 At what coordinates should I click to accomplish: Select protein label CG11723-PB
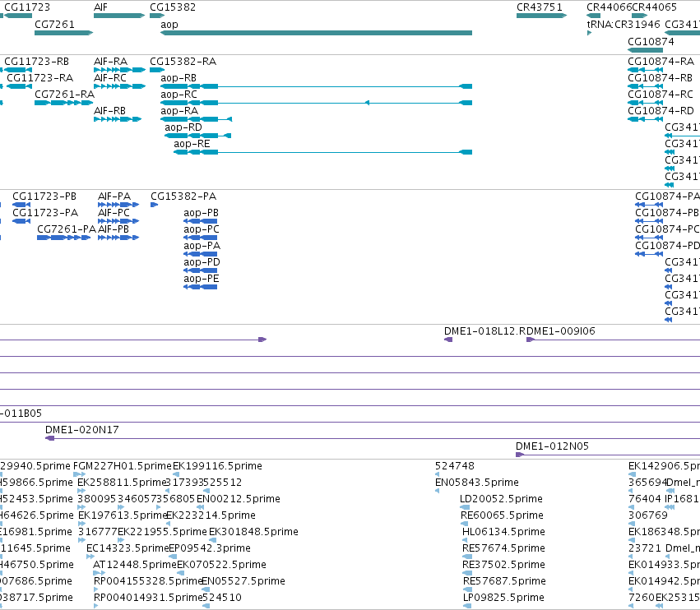[x=44, y=196]
